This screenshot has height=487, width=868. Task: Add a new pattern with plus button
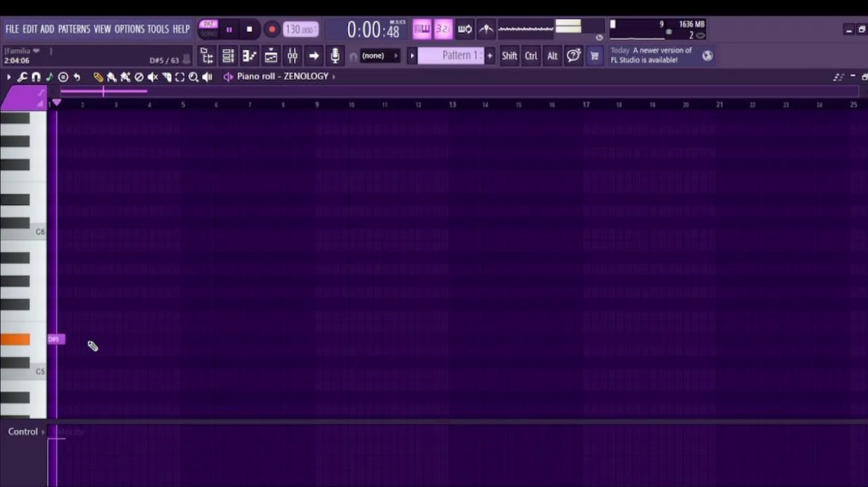tap(489, 55)
